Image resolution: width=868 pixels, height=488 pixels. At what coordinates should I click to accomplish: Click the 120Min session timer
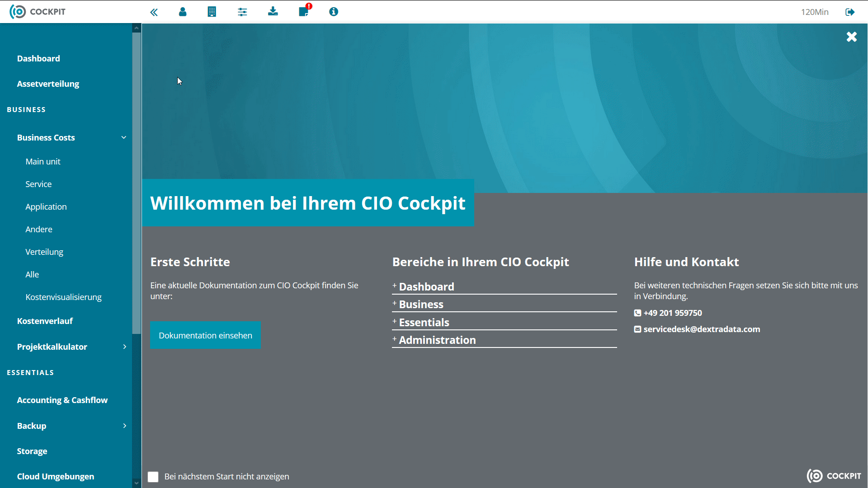(815, 12)
